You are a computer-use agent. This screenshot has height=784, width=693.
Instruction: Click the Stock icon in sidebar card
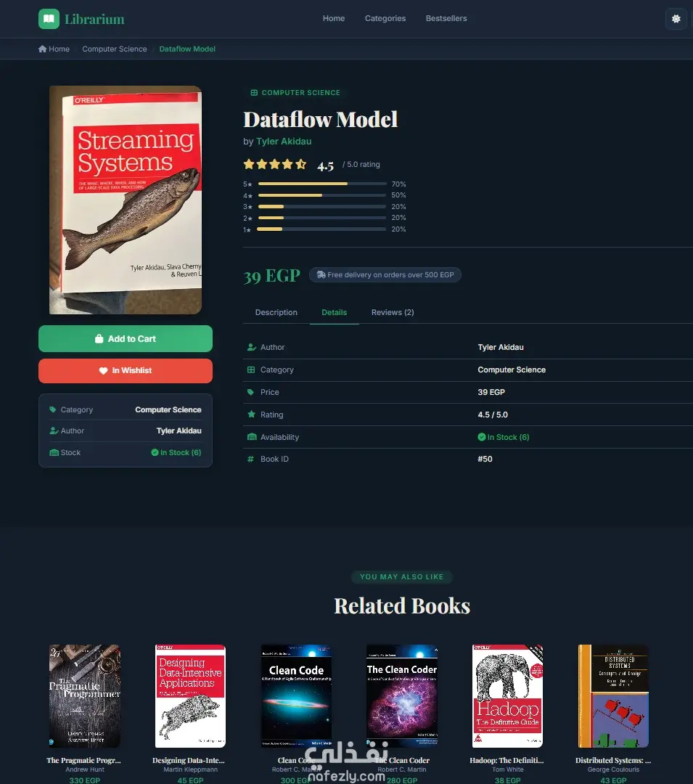pyautogui.click(x=54, y=452)
